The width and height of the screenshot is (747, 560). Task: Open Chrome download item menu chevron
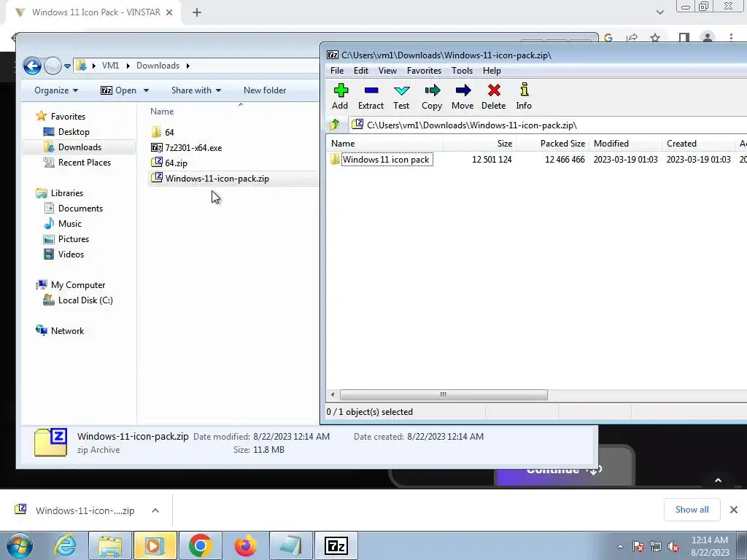click(x=155, y=510)
